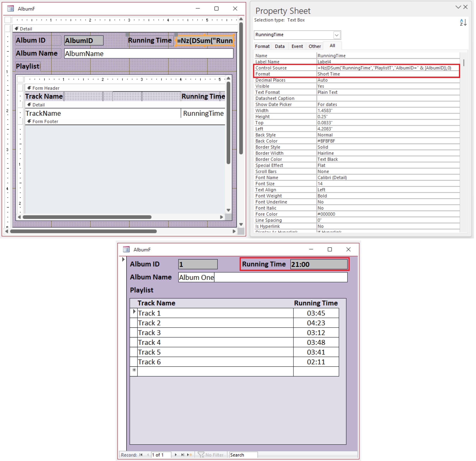Click the Property Sheet vertical scrollbar
This screenshot has width=476, height=461.
point(464,63)
